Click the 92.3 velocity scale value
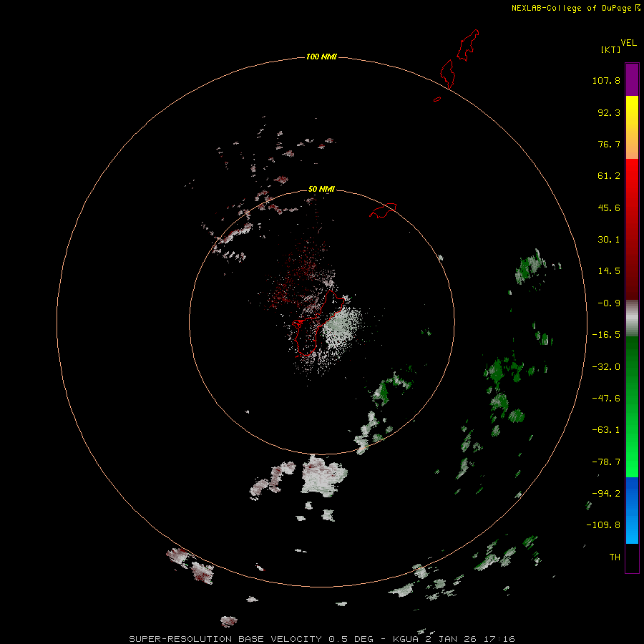 609,112
